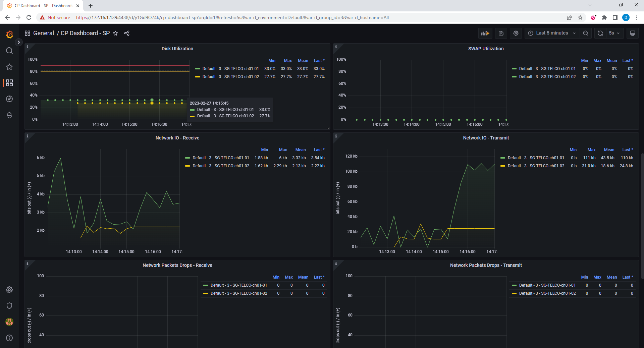Open Configuration gear in sidebar
Image resolution: width=644 pixels, height=348 pixels.
tap(9, 290)
